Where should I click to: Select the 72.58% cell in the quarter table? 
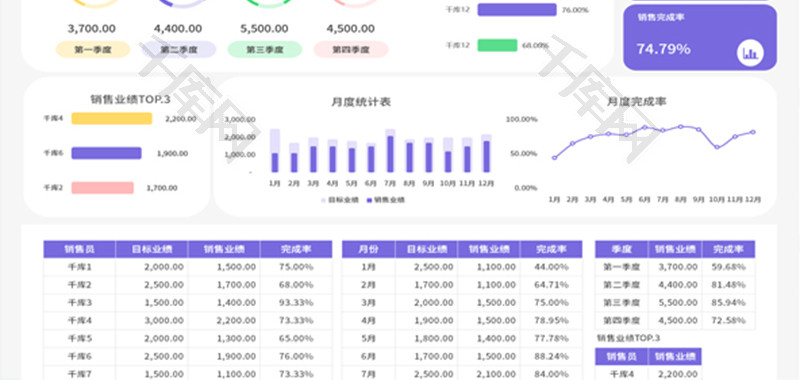pyautogui.click(x=729, y=320)
